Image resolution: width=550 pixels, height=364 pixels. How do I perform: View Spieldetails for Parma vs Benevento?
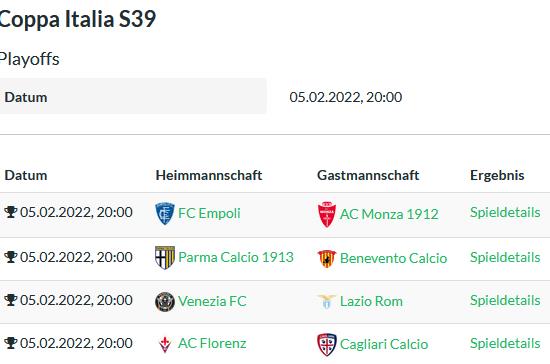(x=505, y=257)
